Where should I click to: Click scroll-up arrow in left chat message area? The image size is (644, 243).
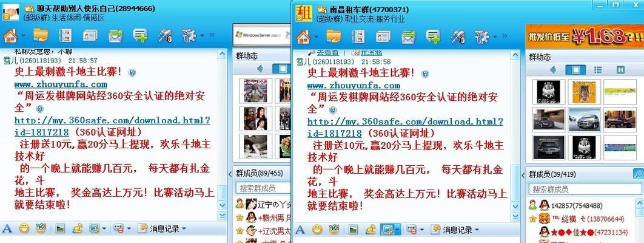click(222, 53)
